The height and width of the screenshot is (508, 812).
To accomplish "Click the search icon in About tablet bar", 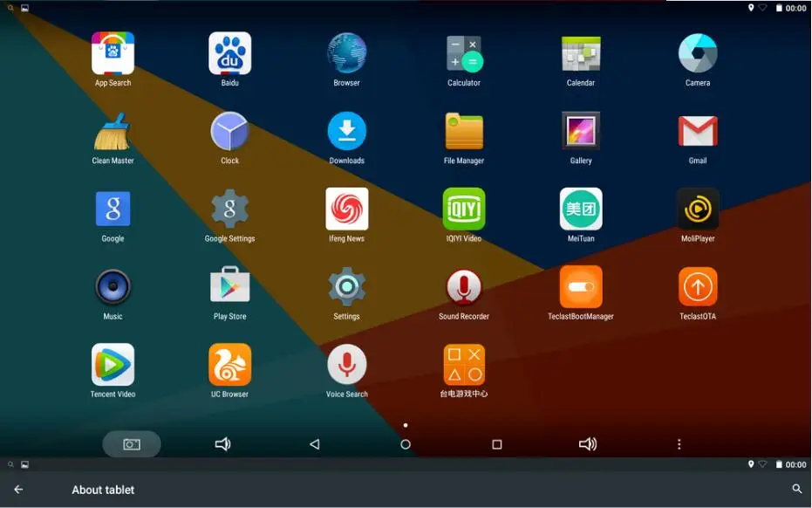I will [797, 489].
